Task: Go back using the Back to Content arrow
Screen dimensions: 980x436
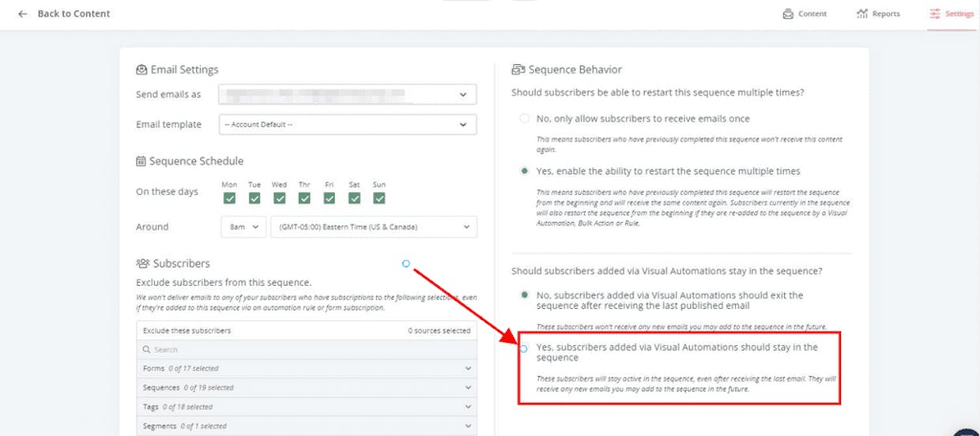Action: pos(22,13)
